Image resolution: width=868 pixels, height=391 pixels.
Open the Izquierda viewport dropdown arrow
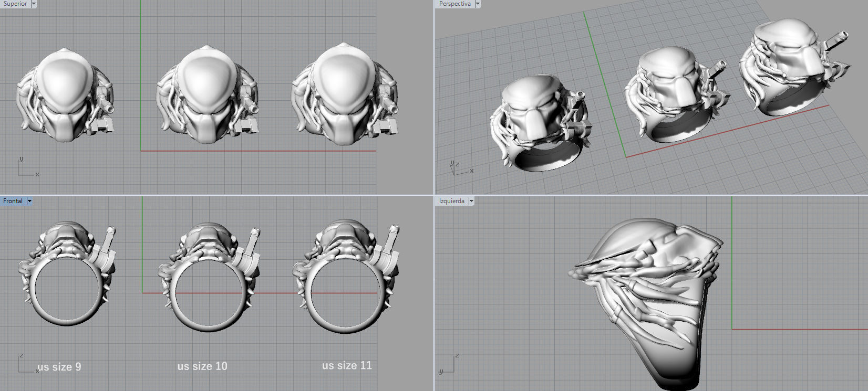click(x=471, y=201)
